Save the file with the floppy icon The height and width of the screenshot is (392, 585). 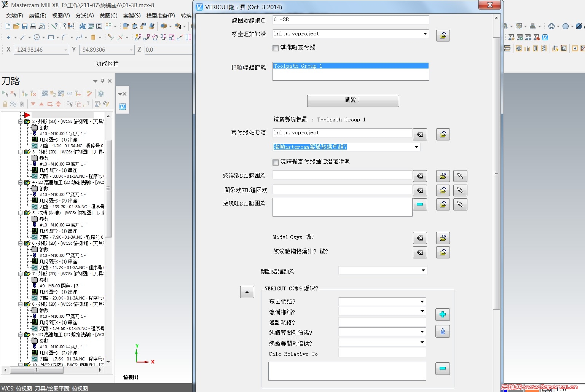(25, 26)
